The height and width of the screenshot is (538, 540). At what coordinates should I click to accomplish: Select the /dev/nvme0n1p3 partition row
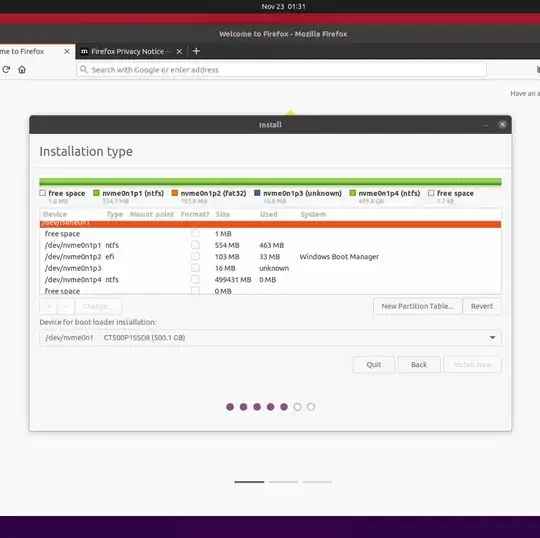[270, 268]
